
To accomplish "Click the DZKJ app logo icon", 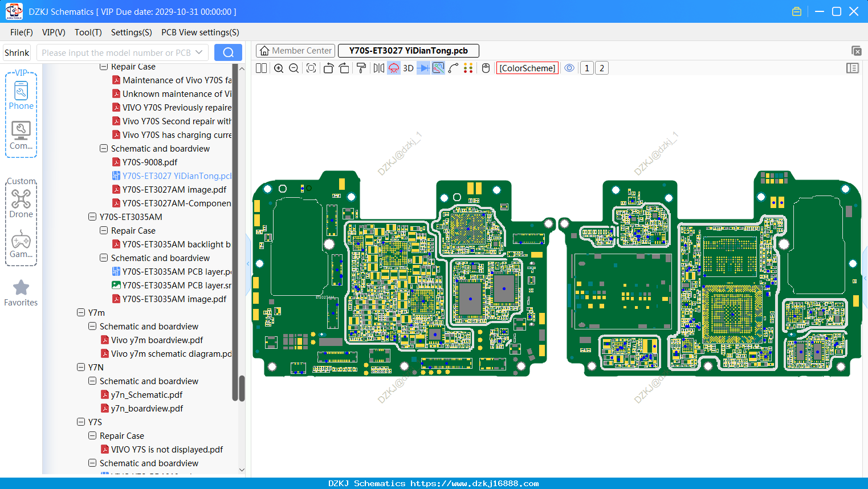I will (x=14, y=11).
